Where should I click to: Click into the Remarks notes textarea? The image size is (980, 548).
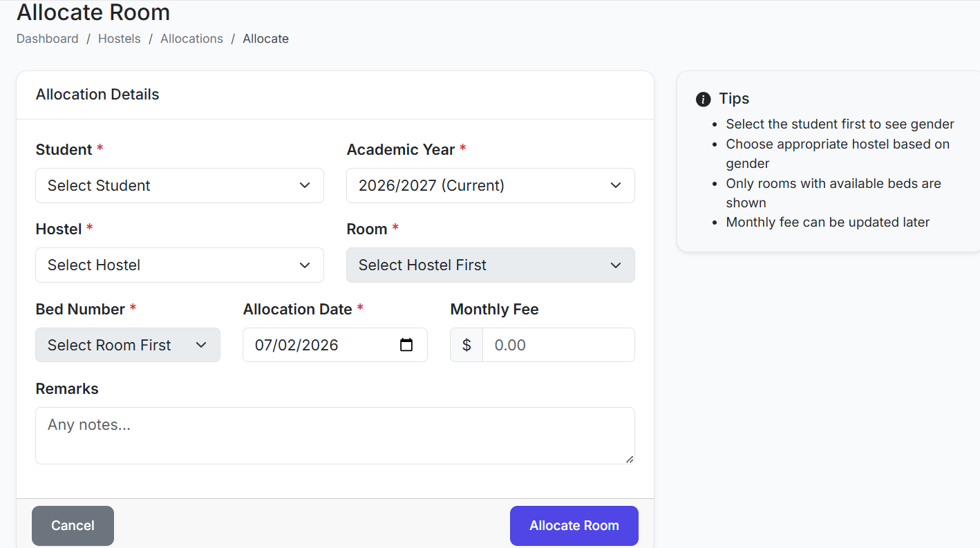334,435
